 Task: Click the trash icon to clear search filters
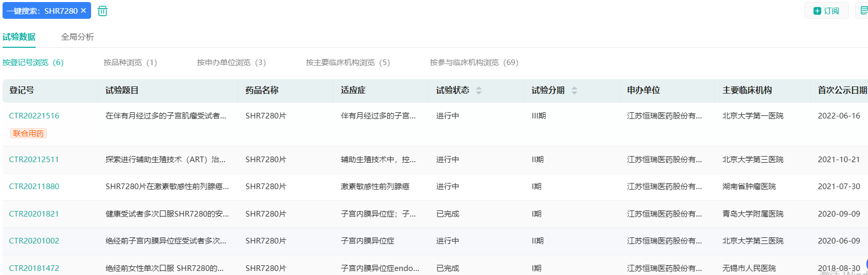coord(102,11)
